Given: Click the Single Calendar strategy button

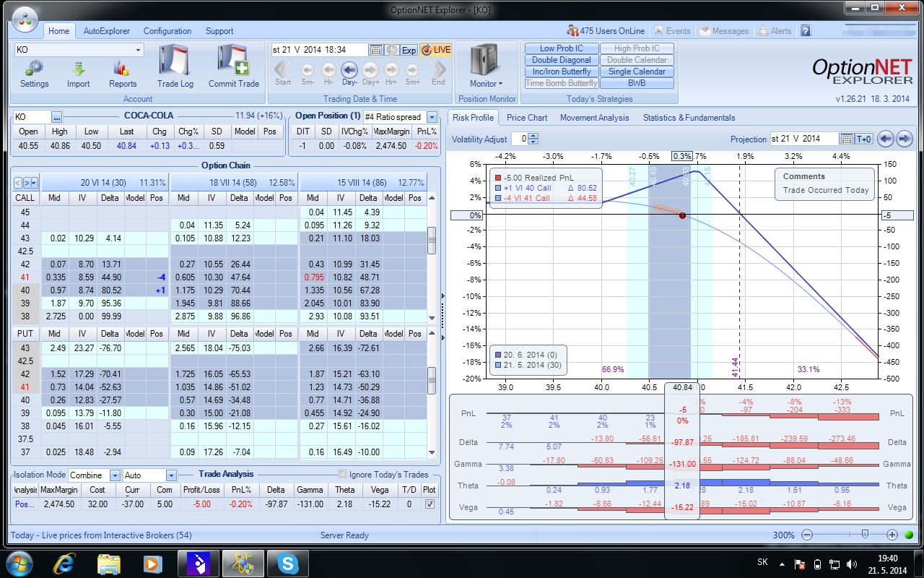Looking at the screenshot, I should point(637,72).
